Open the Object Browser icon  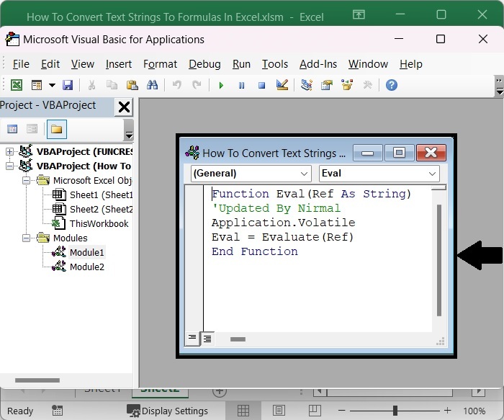coord(347,85)
